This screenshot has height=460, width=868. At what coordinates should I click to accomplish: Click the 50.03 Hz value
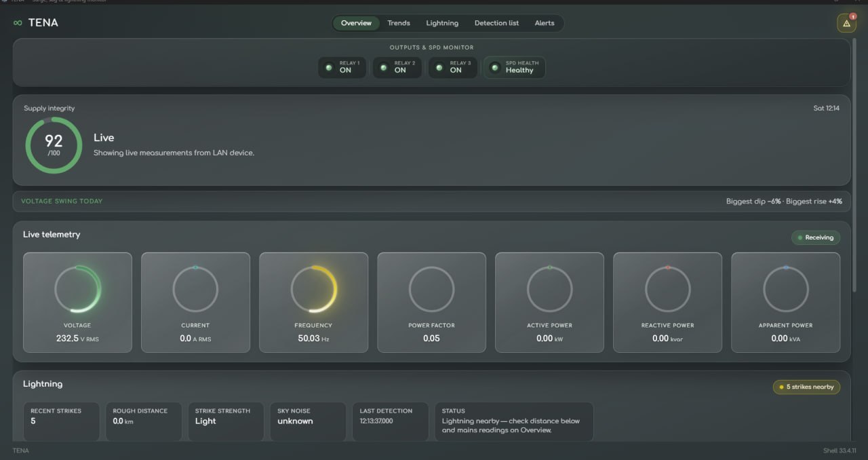tap(313, 338)
